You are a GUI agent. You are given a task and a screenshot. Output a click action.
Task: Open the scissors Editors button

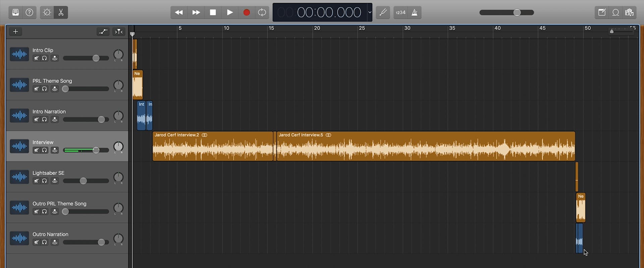[61, 12]
